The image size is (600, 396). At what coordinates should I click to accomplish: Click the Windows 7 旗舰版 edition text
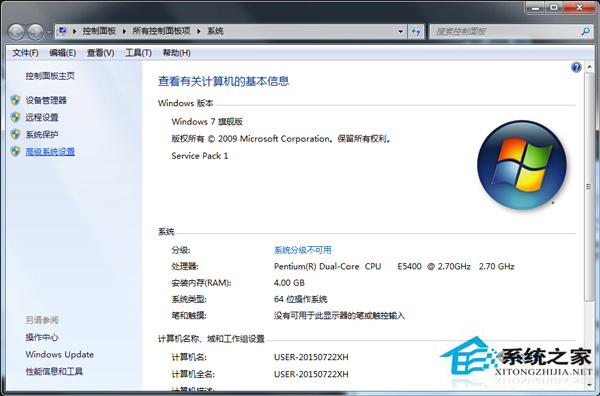tap(207, 122)
